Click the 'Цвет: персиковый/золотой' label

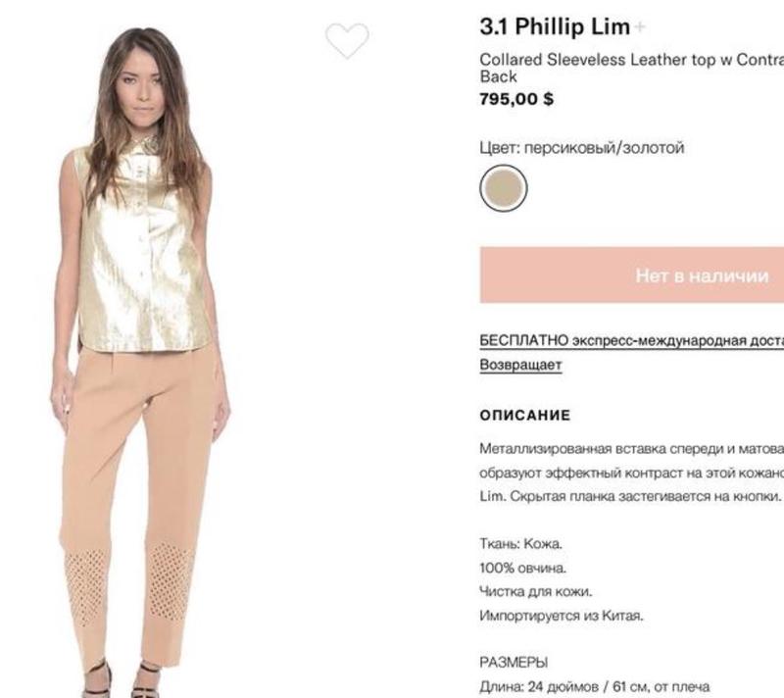[x=581, y=148]
